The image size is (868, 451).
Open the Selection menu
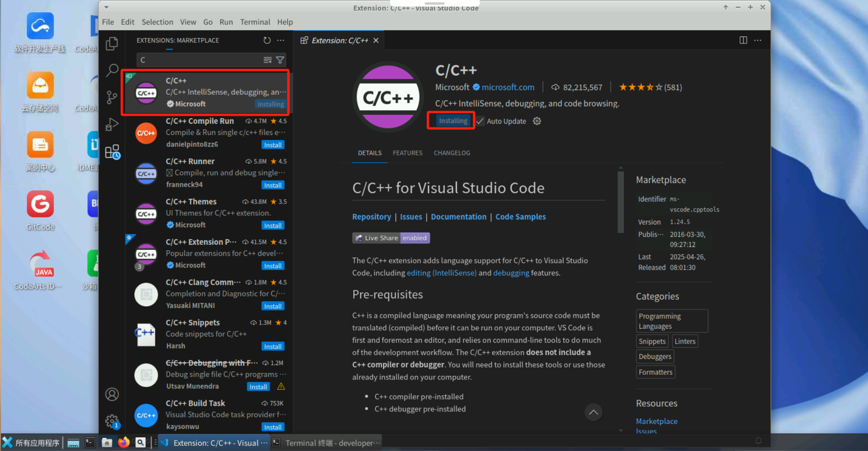click(x=157, y=22)
